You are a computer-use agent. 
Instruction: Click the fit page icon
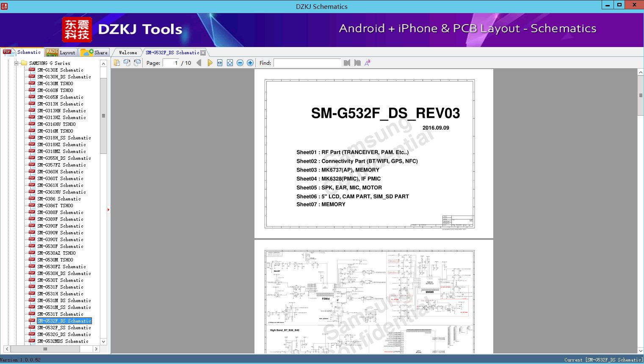click(x=230, y=63)
